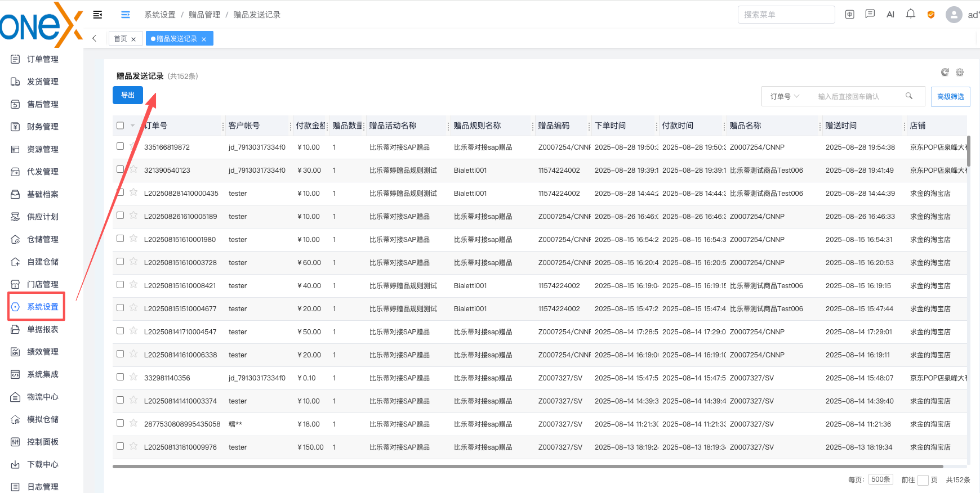Click the search magnifier icon in order filter

point(908,96)
